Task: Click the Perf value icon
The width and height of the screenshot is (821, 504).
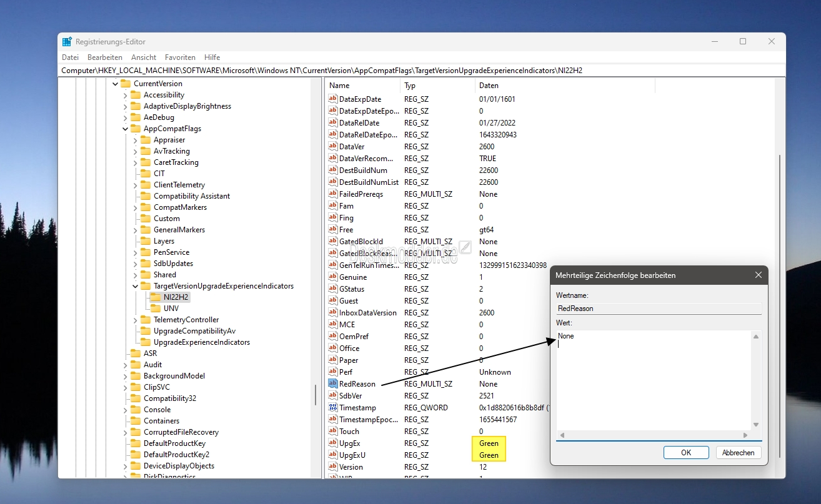Action: tap(332, 372)
